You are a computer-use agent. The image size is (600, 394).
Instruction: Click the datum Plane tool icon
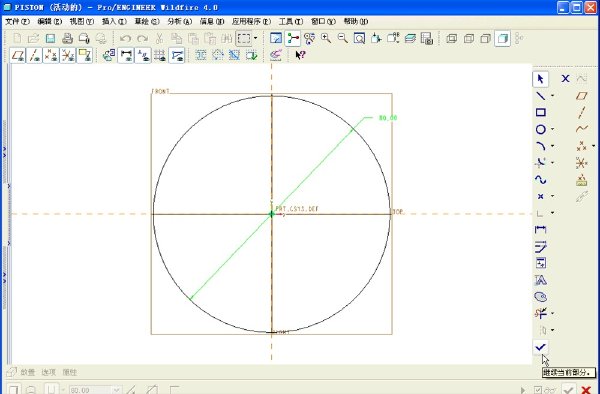[x=582, y=96]
